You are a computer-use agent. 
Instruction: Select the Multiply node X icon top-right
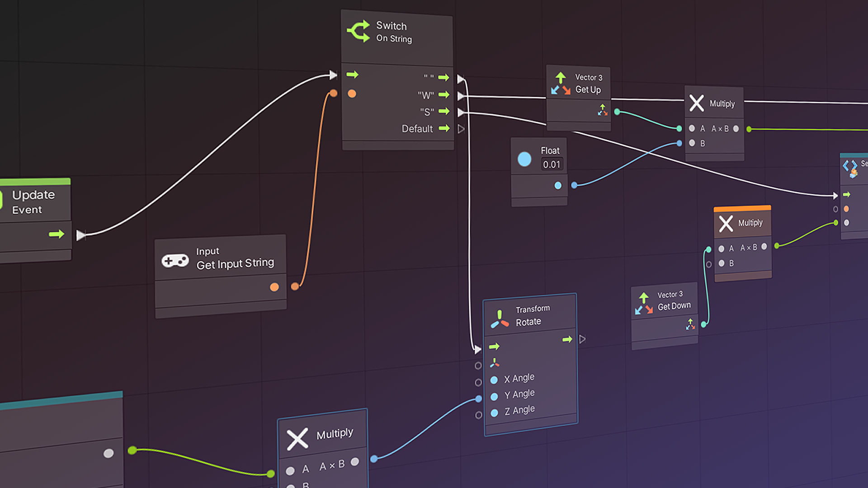click(x=696, y=103)
